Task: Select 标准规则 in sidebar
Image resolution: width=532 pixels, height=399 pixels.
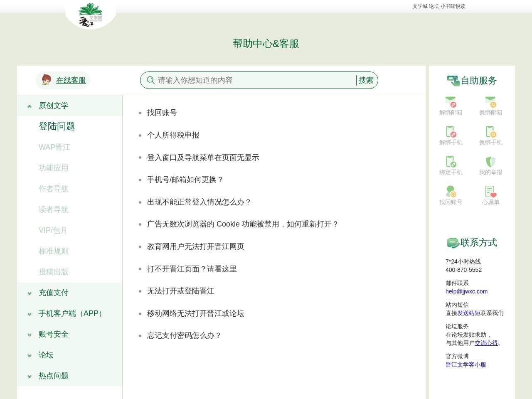Action: pos(54,251)
